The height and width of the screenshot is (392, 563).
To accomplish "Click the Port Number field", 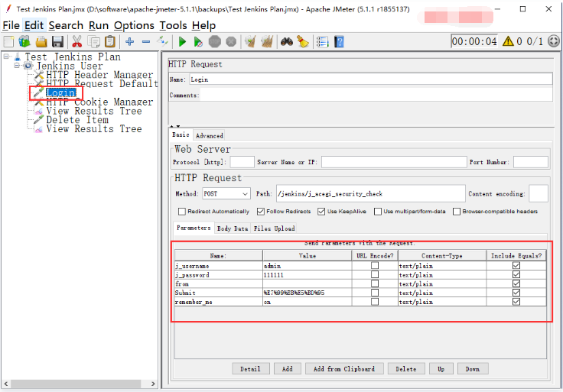I will [531, 162].
